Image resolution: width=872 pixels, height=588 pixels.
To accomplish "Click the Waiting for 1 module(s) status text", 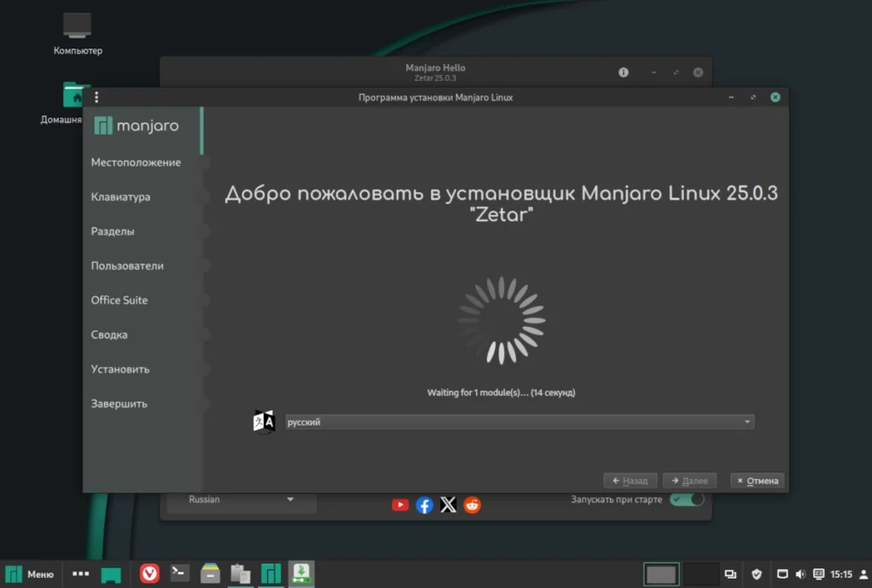I will click(501, 392).
